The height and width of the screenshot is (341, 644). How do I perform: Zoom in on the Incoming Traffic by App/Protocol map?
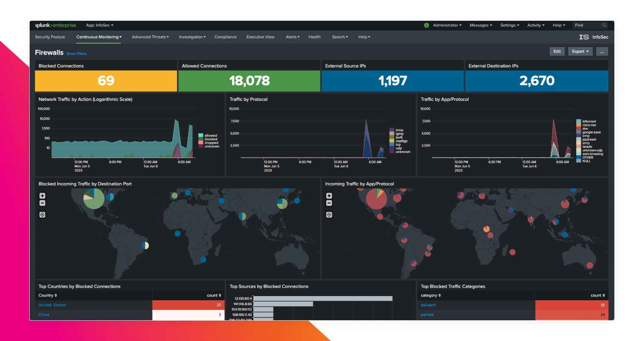pos(329,195)
